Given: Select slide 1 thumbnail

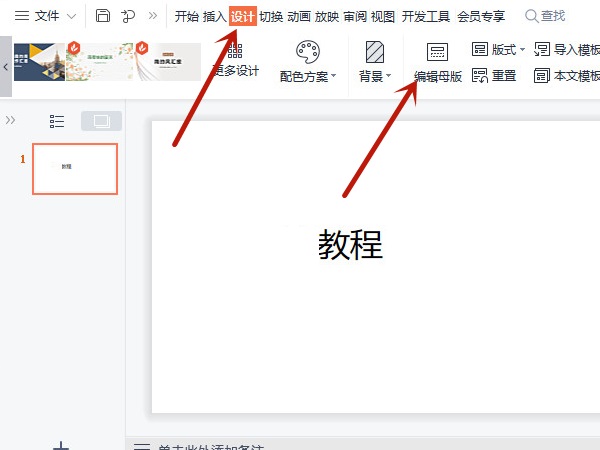Looking at the screenshot, I should pos(74,168).
